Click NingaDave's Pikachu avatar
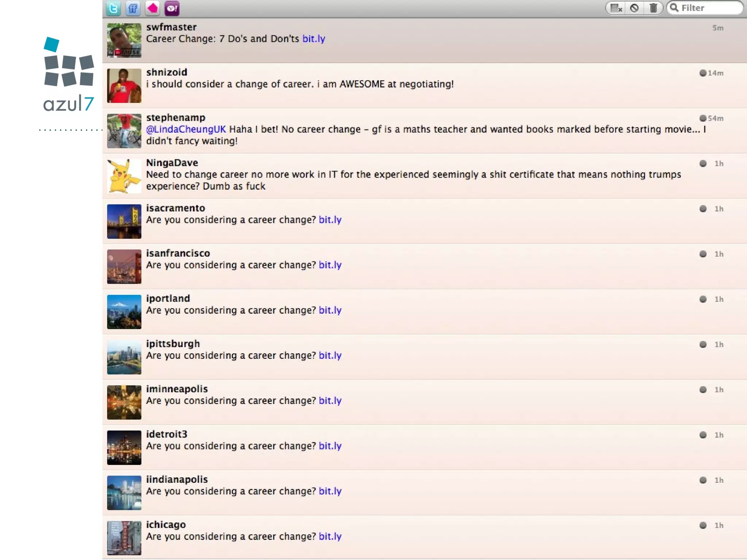Image resolution: width=747 pixels, height=560 pixels. click(x=124, y=176)
